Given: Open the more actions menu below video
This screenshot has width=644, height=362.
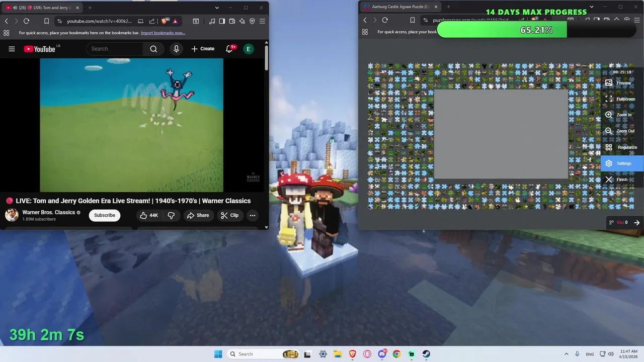Looking at the screenshot, I should (253, 215).
